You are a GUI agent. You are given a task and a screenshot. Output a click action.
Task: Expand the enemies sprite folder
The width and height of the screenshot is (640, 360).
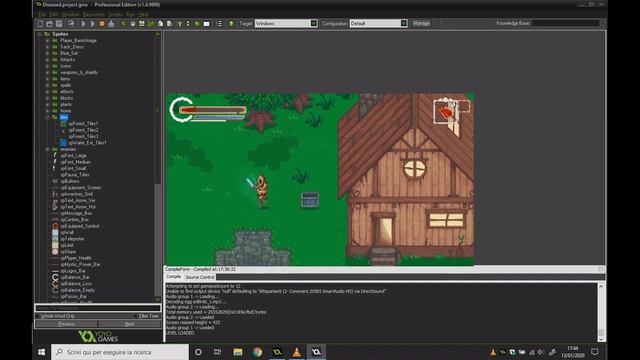click(x=47, y=149)
